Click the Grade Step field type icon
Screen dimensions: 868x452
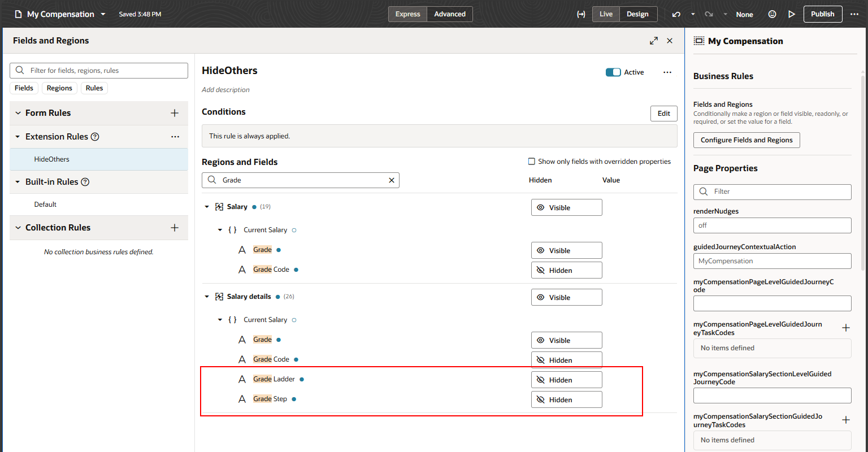(x=242, y=399)
